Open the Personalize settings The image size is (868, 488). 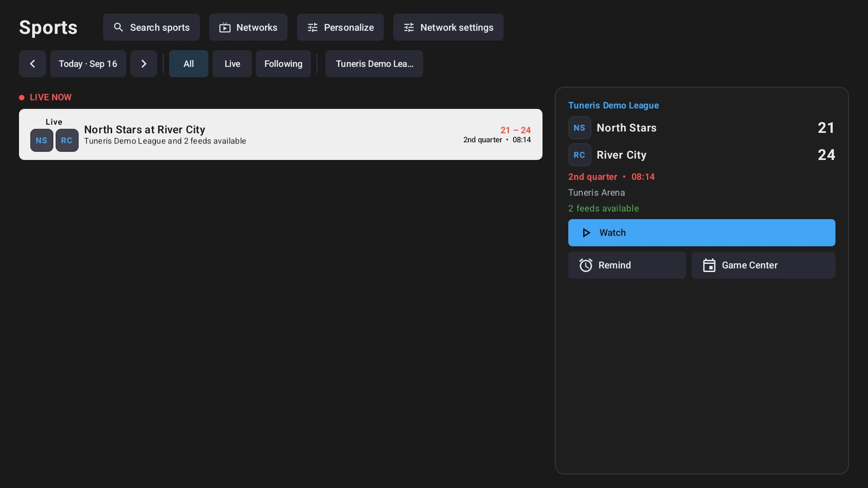coord(340,27)
